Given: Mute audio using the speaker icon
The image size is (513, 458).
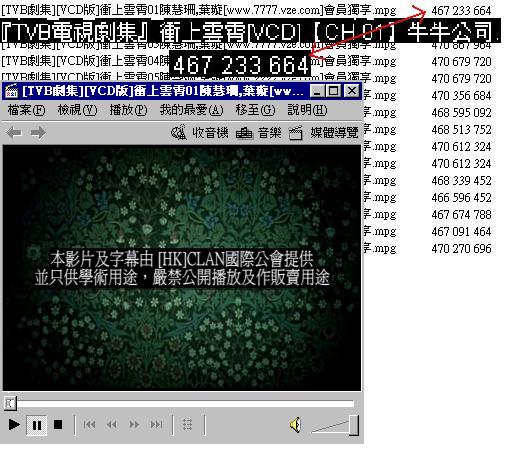Looking at the screenshot, I should click(295, 425).
